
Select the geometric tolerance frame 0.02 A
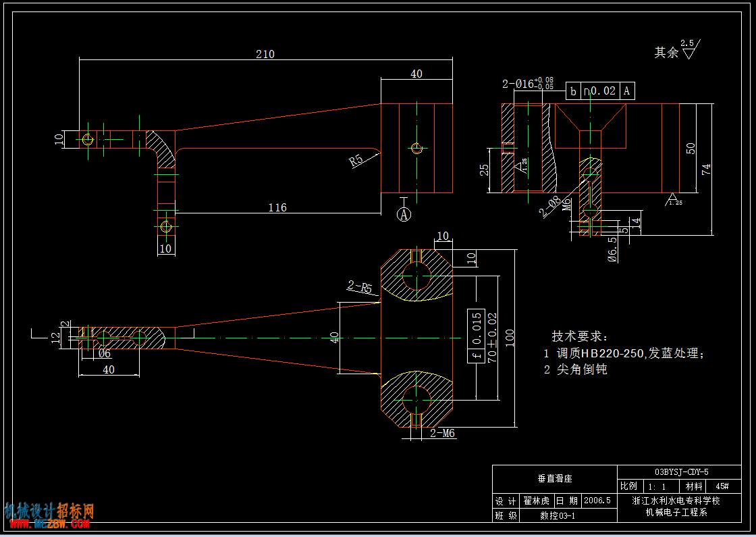[600, 91]
